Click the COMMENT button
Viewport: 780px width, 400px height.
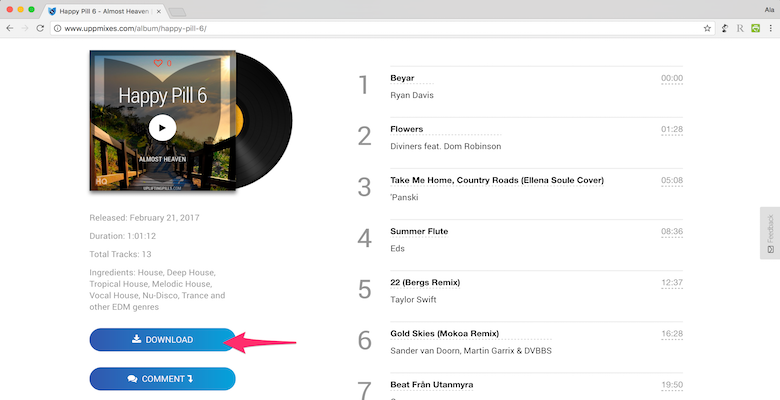(162, 379)
